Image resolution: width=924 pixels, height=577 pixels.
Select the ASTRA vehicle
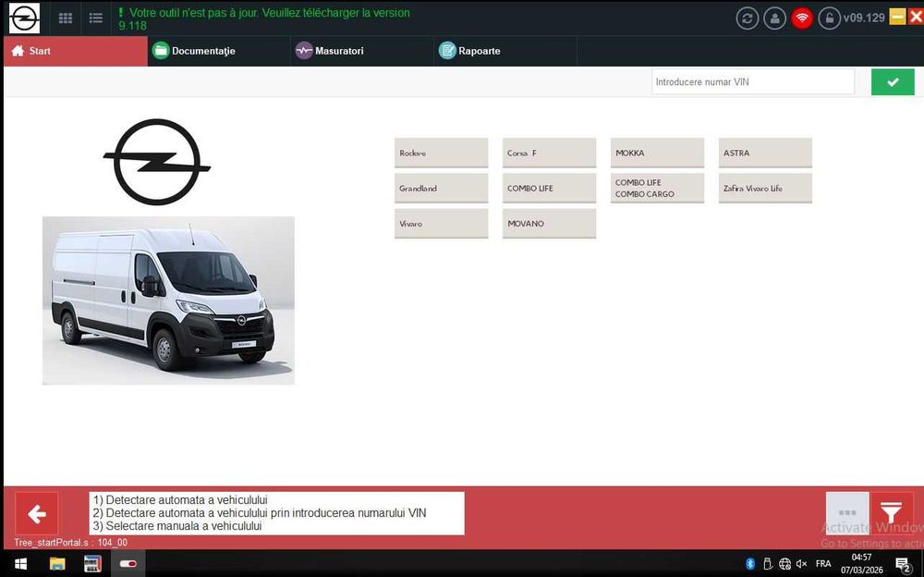[x=765, y=153]
